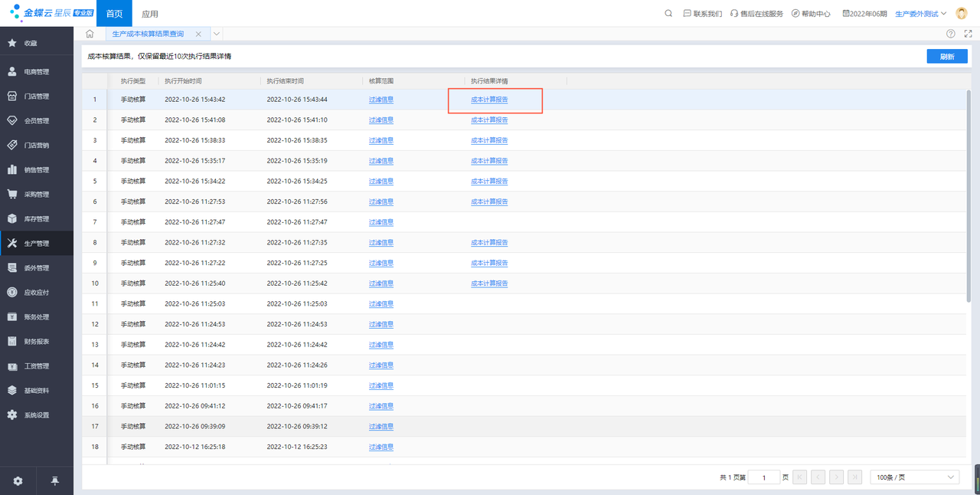Screen dimensions: 980x495
Task: Select 门店营销 in the sidebar
Action: coord(37,146)
